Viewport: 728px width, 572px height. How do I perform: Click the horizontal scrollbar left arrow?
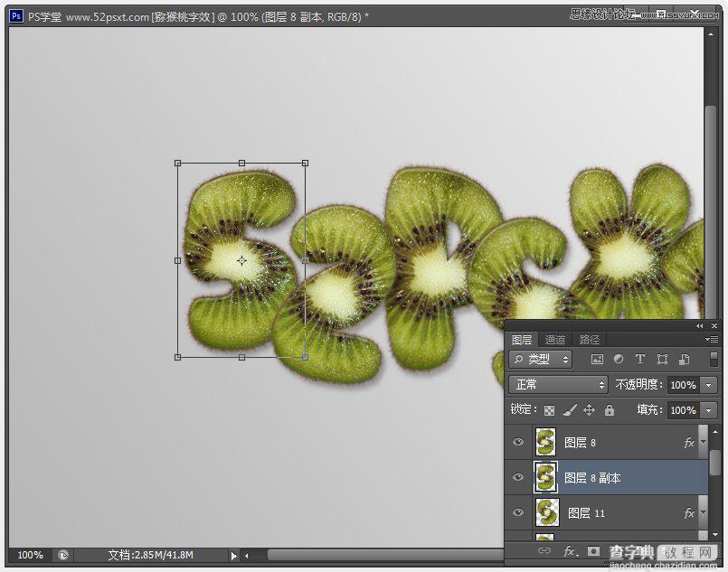[x=247, y=556]
